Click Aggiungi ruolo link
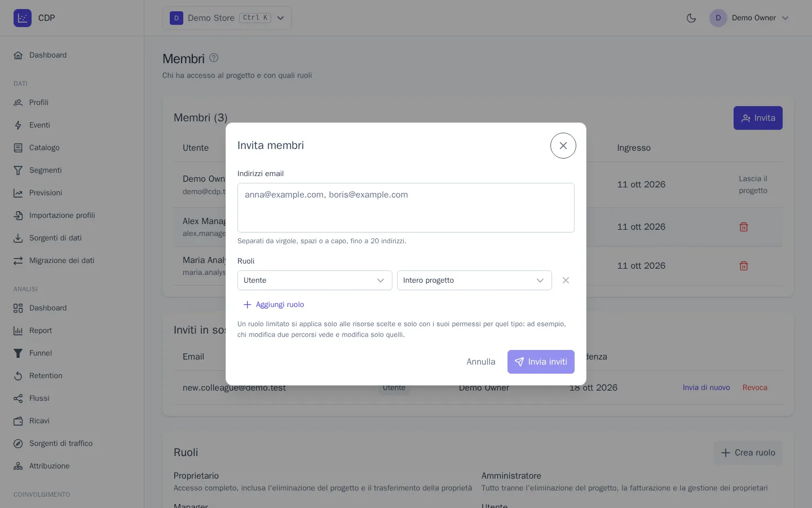The image size is (812, 508). 273,305
